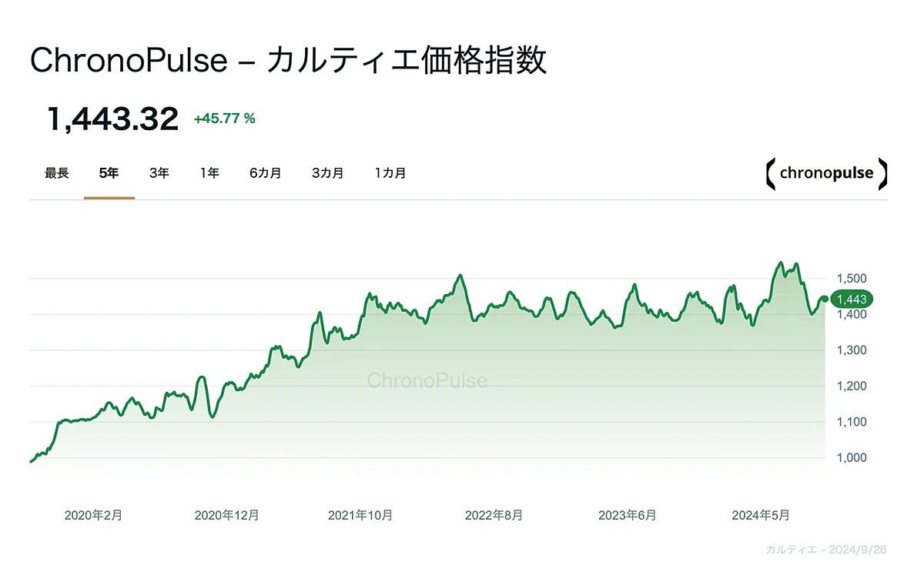Viewport: 924px width, 579px height.
Task: Select the 3カ月 period
Action: [x=328, y=173]
